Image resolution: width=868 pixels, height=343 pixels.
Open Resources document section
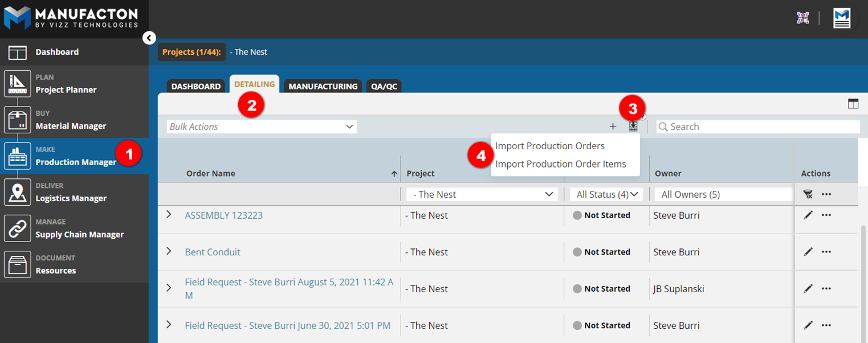[x=55, y=271]
